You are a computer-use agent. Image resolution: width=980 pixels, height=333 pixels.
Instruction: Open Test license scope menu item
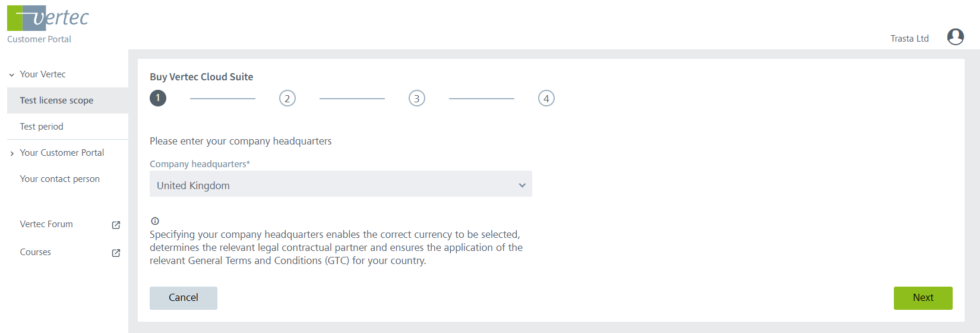[x=56, y=100]
